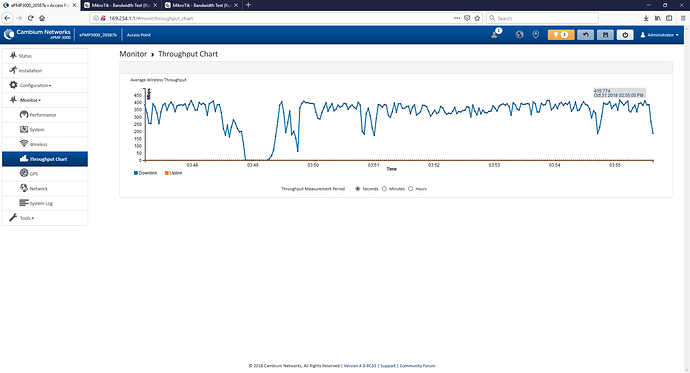Click the Access Point label in header
Screen dimensions: 690x373
tap(139, 35)
